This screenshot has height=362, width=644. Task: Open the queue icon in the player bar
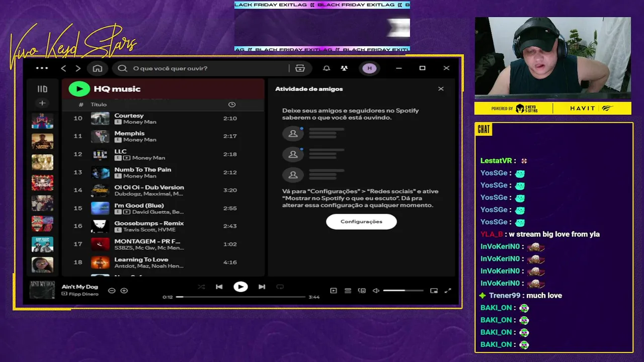[348, 291]
